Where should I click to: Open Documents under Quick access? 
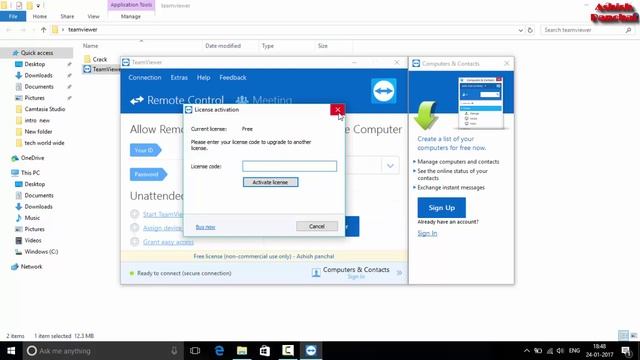coord(39,87)
